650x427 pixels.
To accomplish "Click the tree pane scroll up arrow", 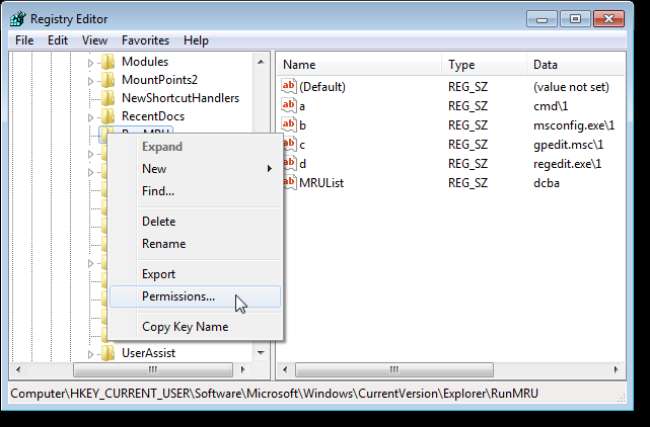I will point(261,62).
